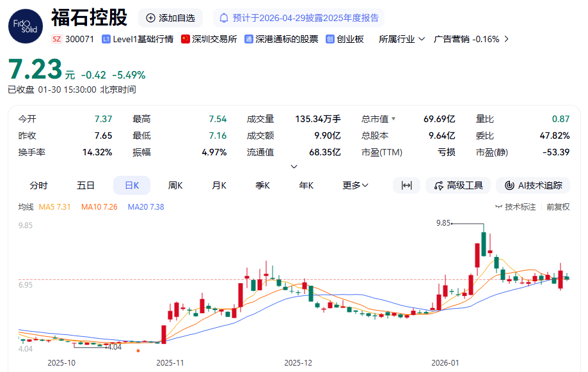Viewport: 588px width, 372px height.
Task: Click the 深圳交易所 flag icon
Action: click(x=186, y=39)
